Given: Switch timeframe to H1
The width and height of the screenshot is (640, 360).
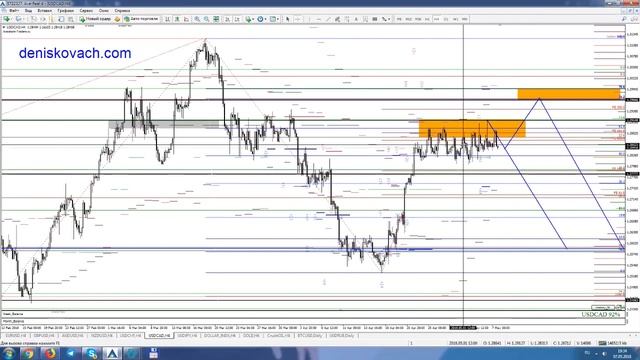Looking at the screenshot, I should pos(427,19).
